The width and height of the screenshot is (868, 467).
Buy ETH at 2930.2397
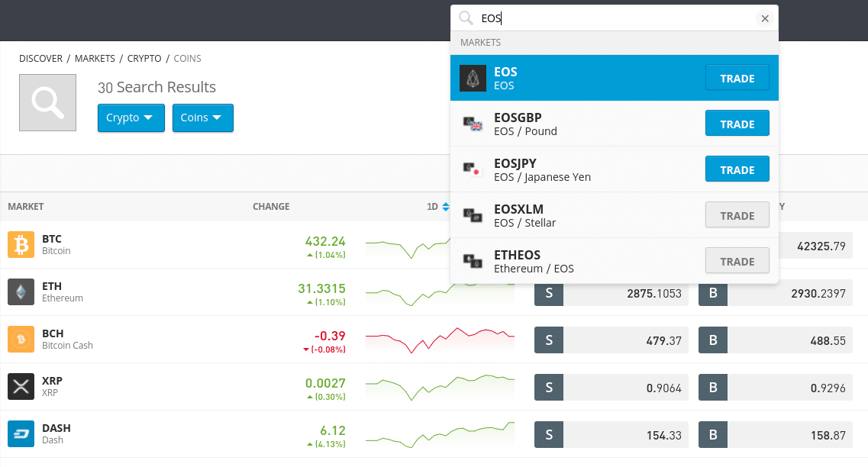pos(776,293)
